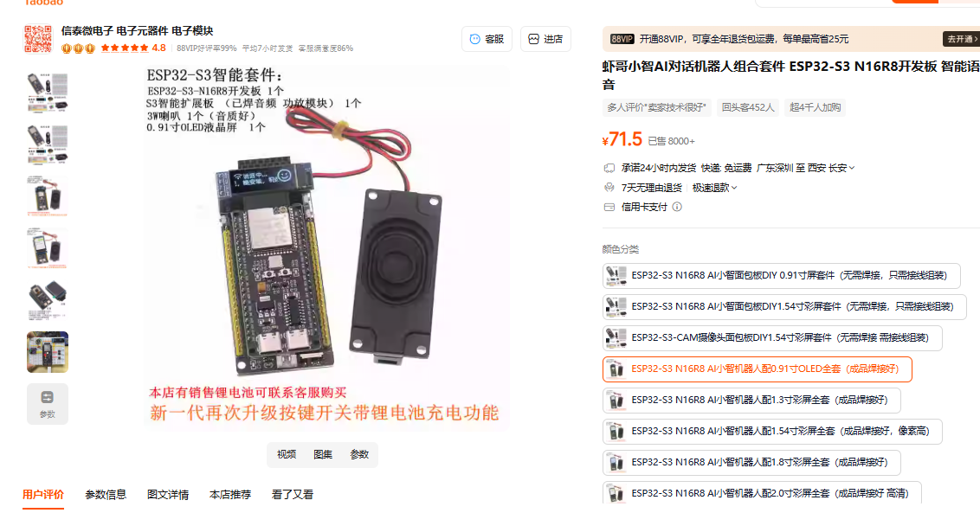Click the 客服 customer service headset icon
Viewport: 980px width, 513px height.
coord(475,40)
